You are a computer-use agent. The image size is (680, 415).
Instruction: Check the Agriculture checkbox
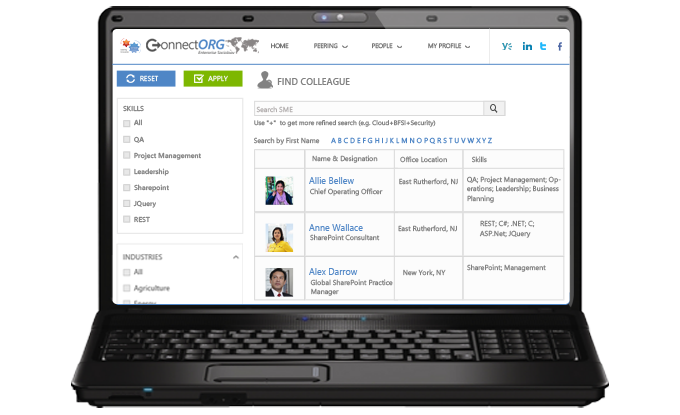coord(127,288)
